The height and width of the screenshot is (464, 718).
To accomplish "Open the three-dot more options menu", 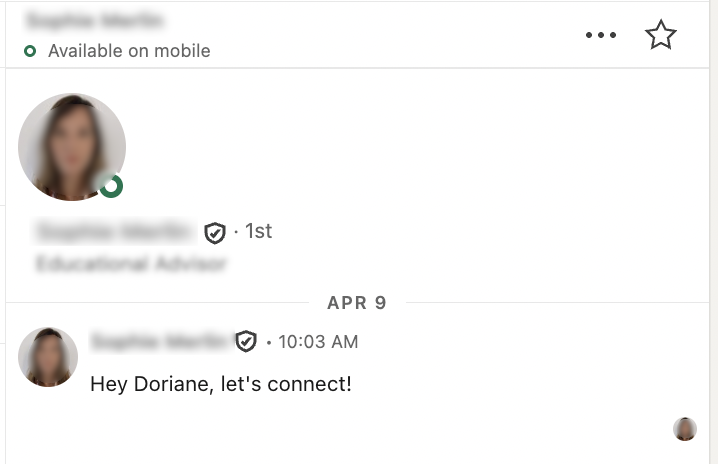I will (601, 36).
